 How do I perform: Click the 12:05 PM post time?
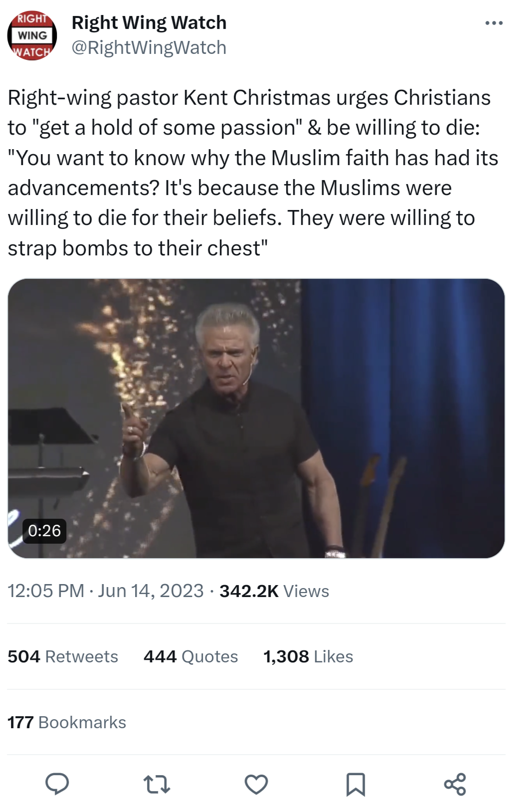[x=45, y=591]
